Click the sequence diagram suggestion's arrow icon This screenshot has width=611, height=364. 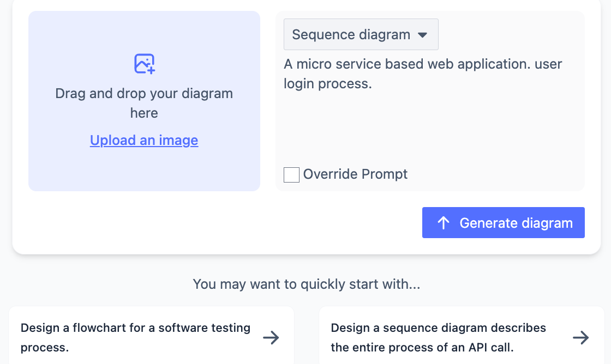[580, 338]
